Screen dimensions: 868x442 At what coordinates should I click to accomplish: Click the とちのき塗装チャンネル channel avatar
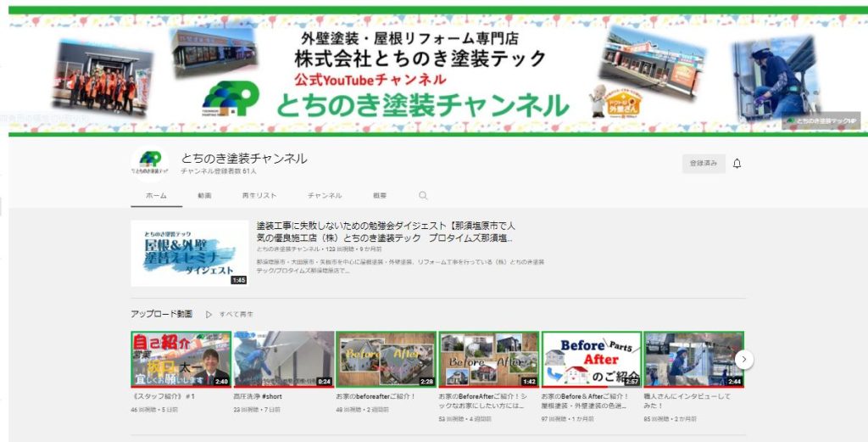(150, 163)
